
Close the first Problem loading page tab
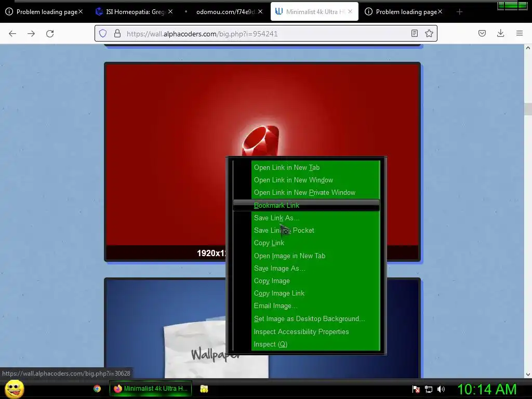(x=81, y=11)
